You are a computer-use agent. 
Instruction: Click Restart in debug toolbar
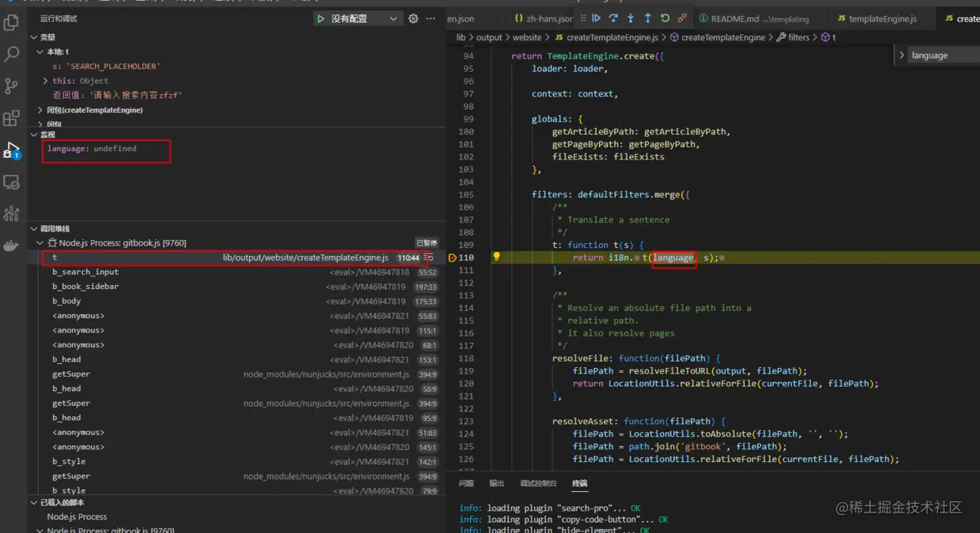coord(665,18)
